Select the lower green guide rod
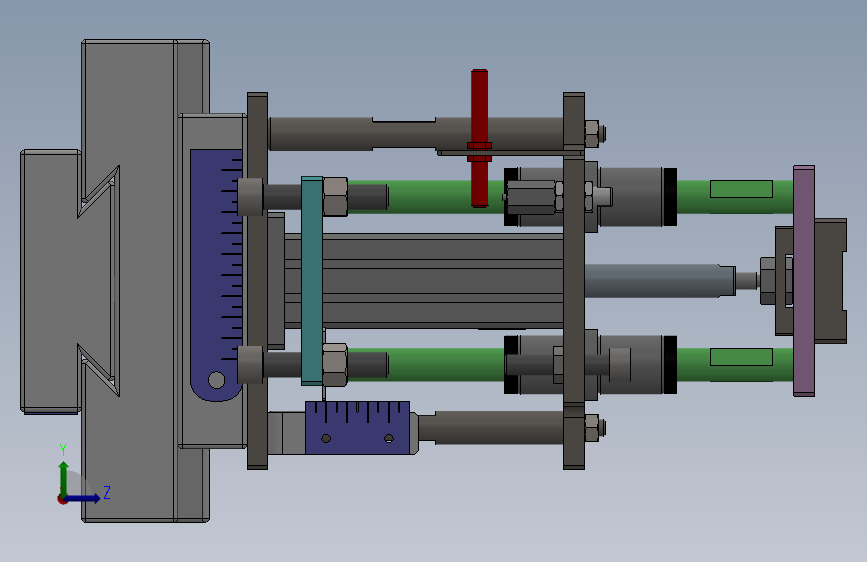867x562 pixels. tap(426, 365)
